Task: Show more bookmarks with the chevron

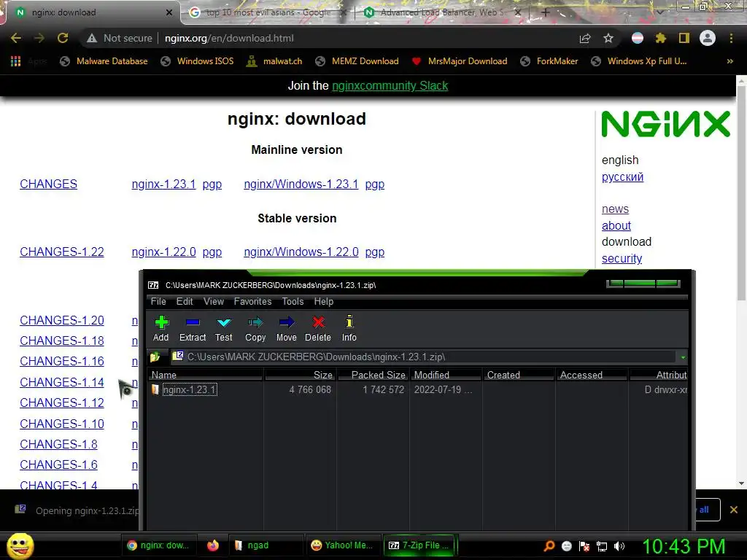Action: point(729,61)
